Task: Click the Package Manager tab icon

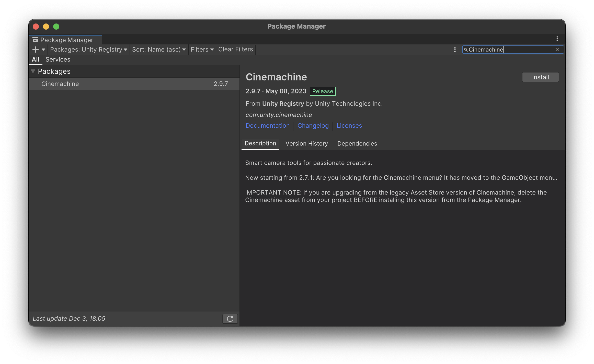Action: 35,40
